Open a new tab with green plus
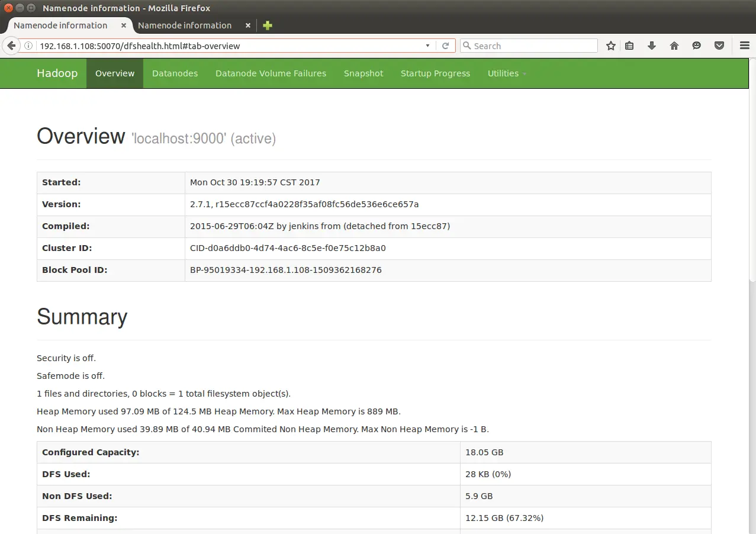The height and width of the screenshot is (534, 756). 268,25
